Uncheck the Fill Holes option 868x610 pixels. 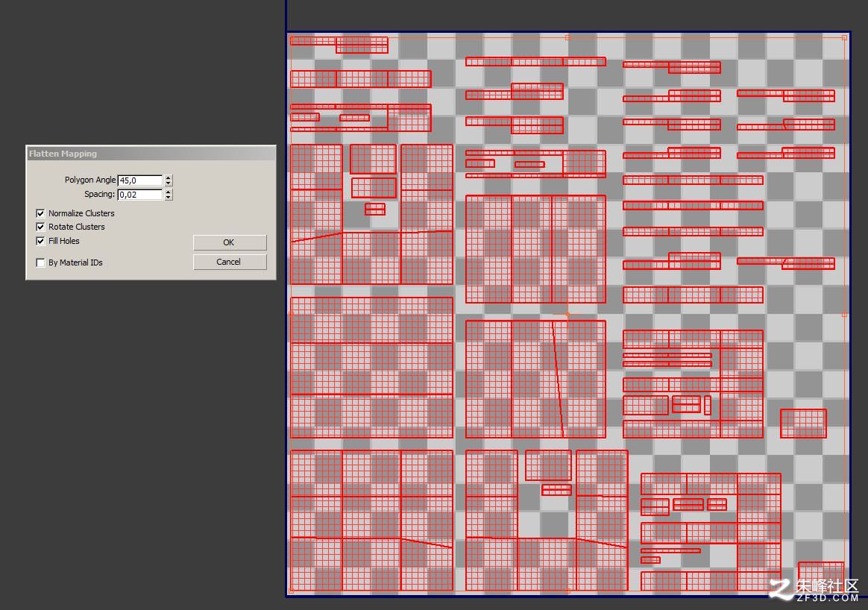coord(40,241)
